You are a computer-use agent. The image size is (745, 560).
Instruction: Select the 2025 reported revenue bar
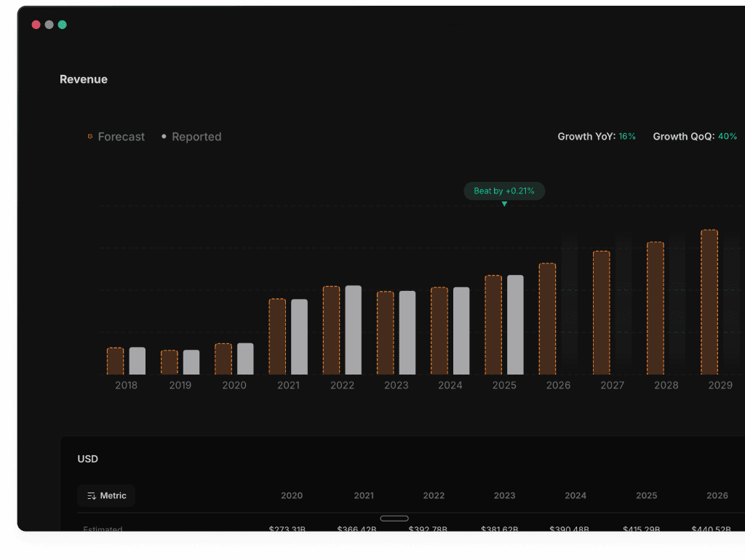point(516,325)
